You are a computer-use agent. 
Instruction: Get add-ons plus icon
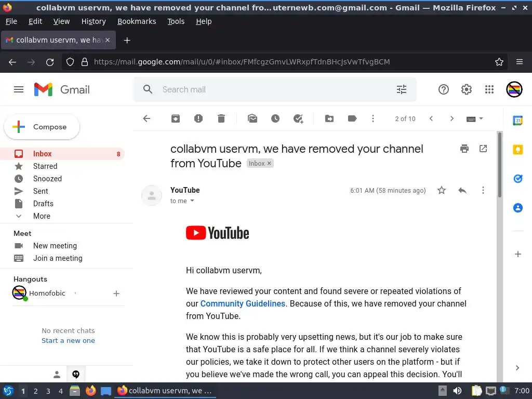click(x=518, y=254)
